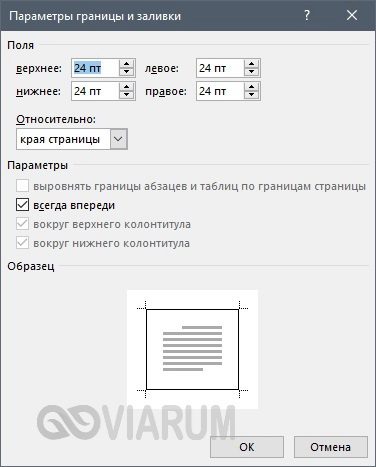Image resolution: width=376 pixels, height=467 pixels.
Task: Click the Образец page preview
Action: [192, 349]
